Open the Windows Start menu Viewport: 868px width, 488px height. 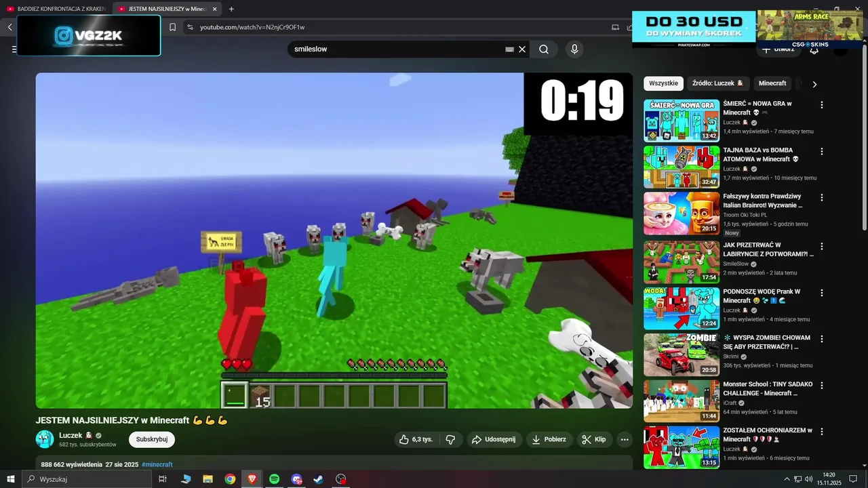[x=11, y=479]
